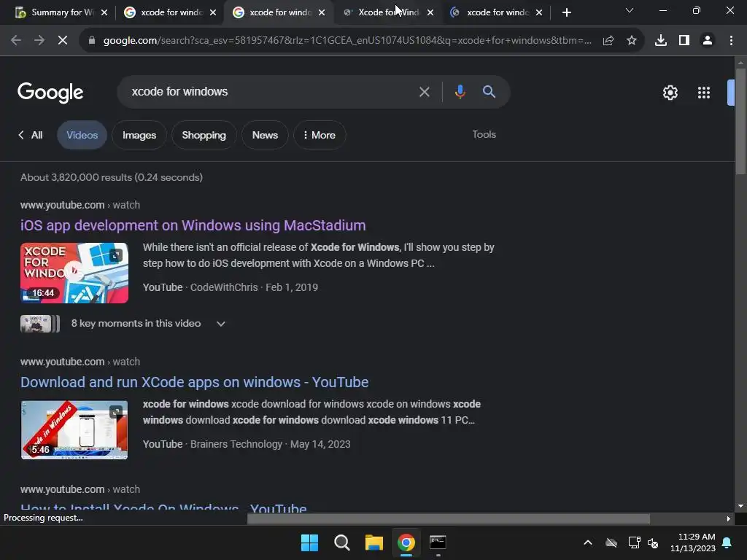Open Google apps grid
This screenshot has height=560, width=747.
click(704, 93)
